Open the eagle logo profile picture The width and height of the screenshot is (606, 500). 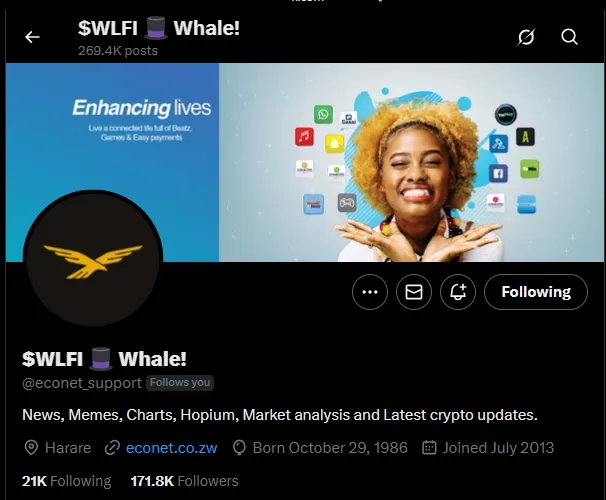(93, 259)
